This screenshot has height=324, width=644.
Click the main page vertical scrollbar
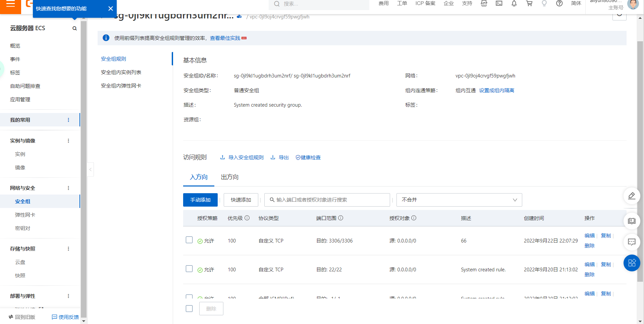(640, 161)
